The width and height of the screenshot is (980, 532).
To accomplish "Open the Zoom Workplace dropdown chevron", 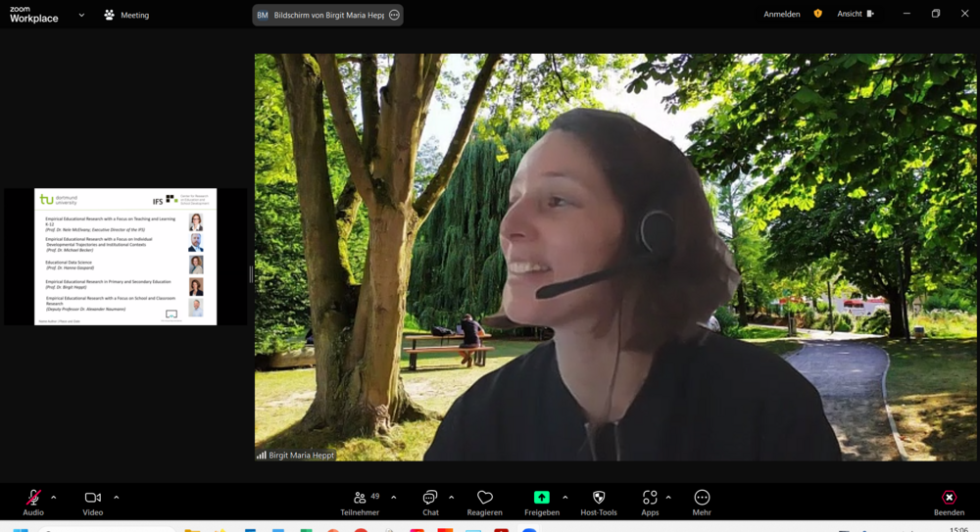I will click(x=81, y=15).
